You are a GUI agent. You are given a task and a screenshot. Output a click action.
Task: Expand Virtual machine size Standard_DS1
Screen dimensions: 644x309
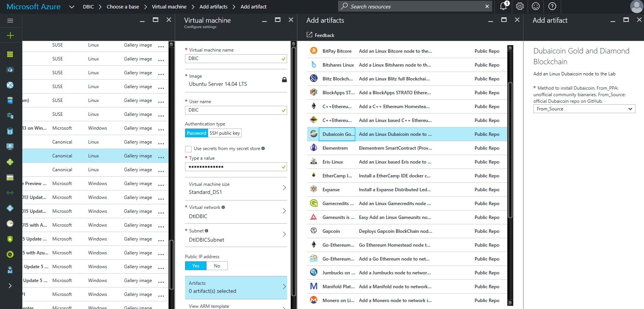[236, 188]
